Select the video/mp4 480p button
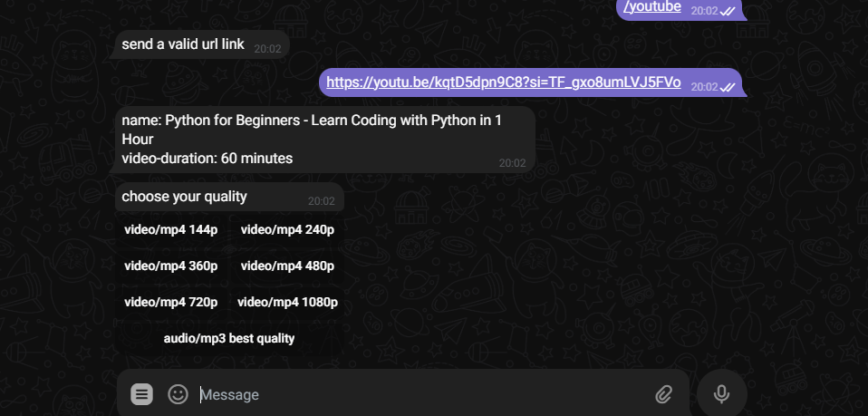The width and height of the screenshot is (868, 416). coord(287,266)
